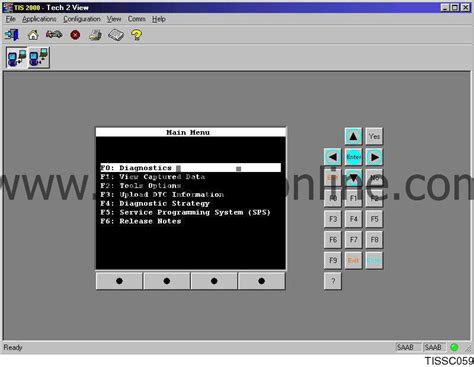Open the View menu

[x=114, y=19]
